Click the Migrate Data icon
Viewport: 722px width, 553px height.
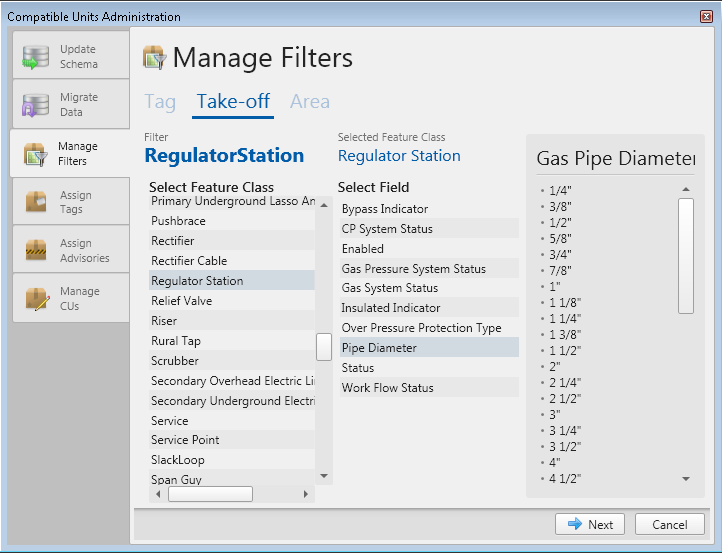click(36, 105)
